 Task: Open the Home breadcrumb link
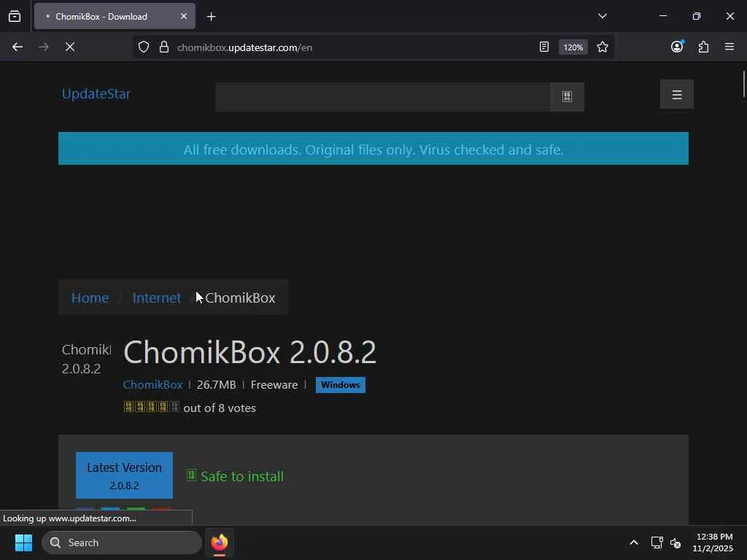click(90, 297)
